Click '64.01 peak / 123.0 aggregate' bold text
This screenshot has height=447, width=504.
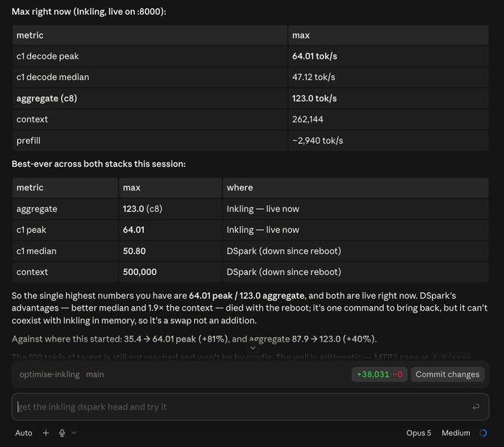(247, 296)
